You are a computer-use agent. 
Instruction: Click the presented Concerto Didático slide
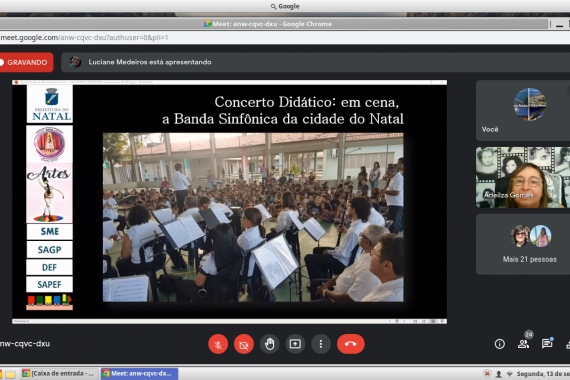pos(230,202)
